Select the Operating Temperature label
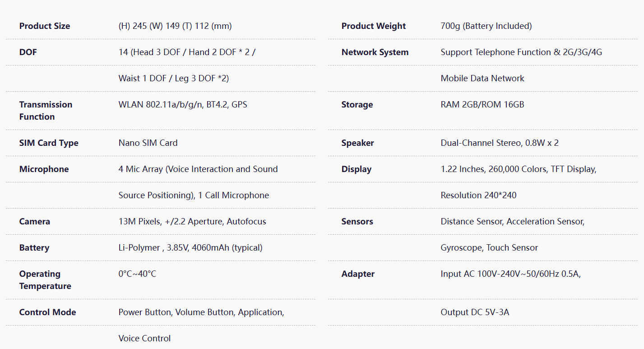This screenshot has width=644, height=349. coord(45,280)
